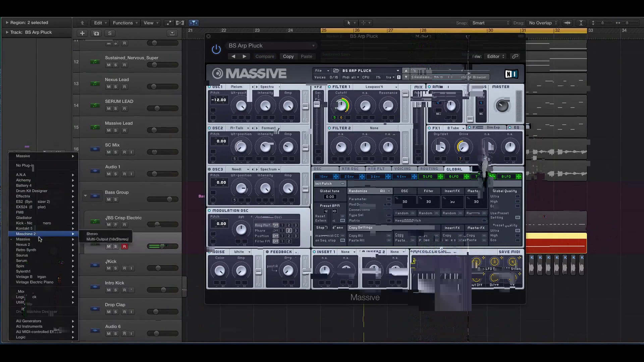
Task: Choose AU Instruments menu entry
Action: (x=43, y=326)
